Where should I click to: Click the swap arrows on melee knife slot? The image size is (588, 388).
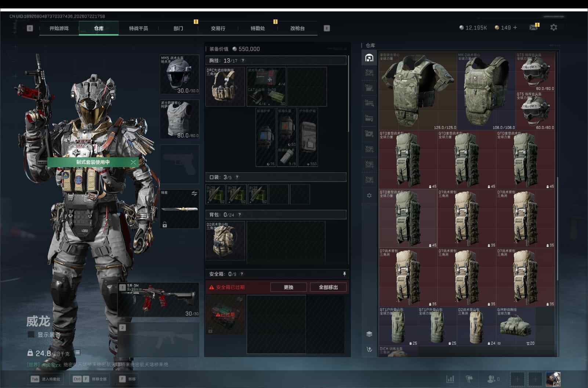194,193
